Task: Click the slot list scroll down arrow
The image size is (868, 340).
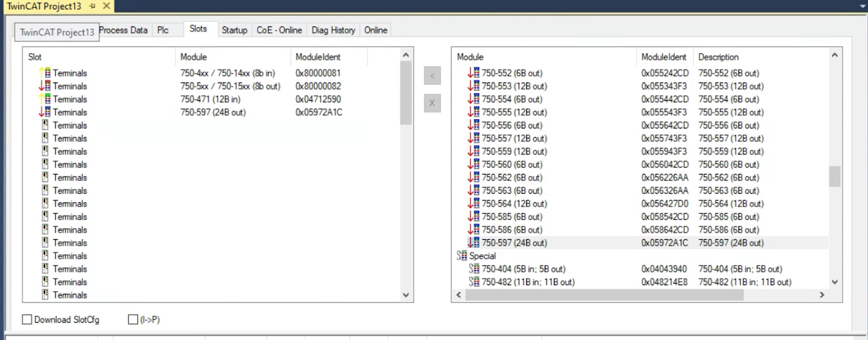Action: [406, 295]
